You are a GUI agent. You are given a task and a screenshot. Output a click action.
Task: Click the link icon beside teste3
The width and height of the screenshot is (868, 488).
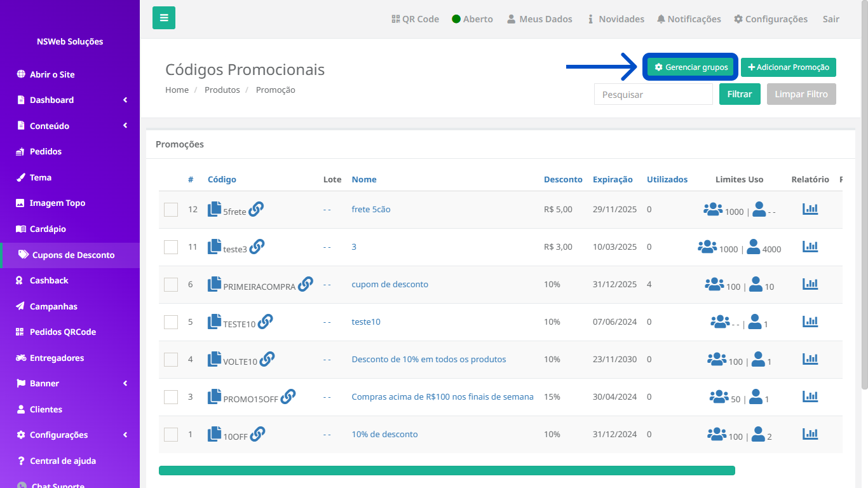click(257, 246)
